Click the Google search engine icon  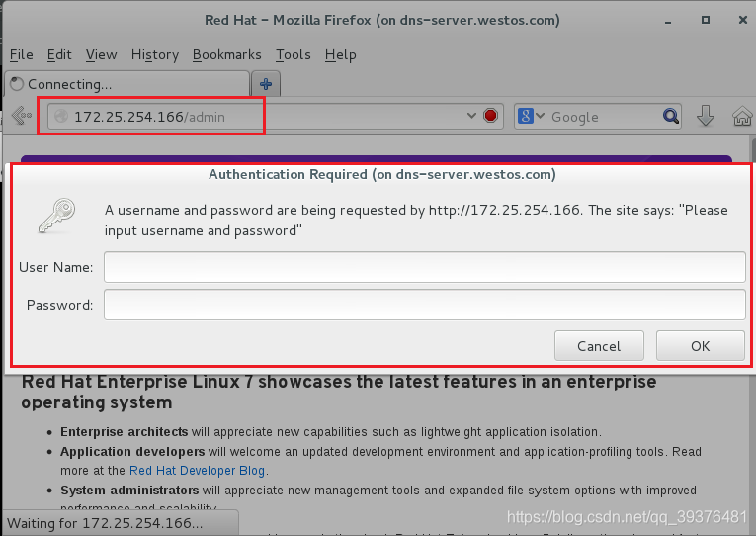(x=525, y=116)
